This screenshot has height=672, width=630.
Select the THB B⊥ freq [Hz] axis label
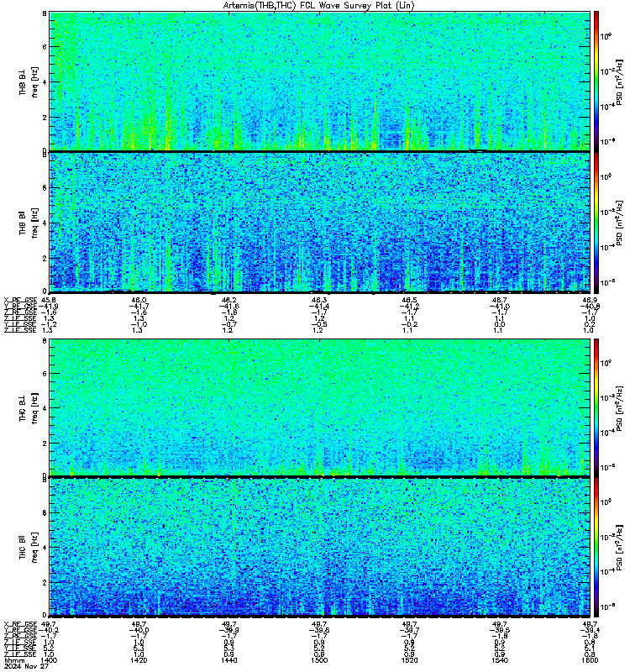coord(29,81)
